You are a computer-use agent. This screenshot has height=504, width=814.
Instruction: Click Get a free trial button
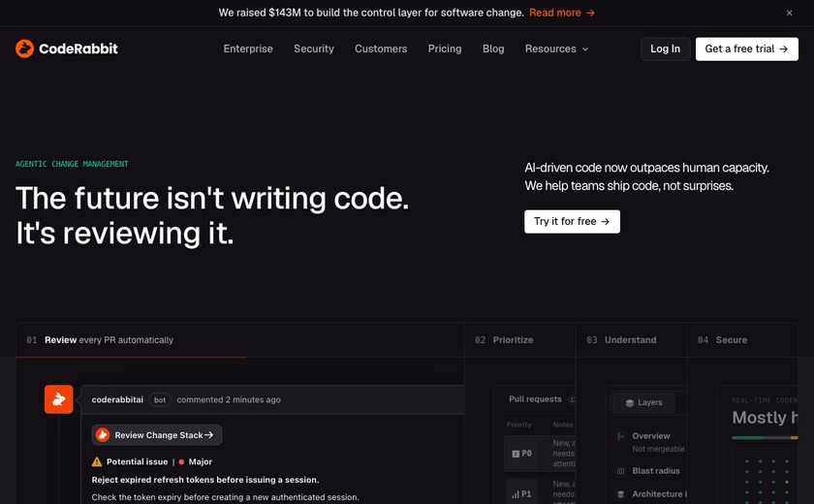(746, 48)
